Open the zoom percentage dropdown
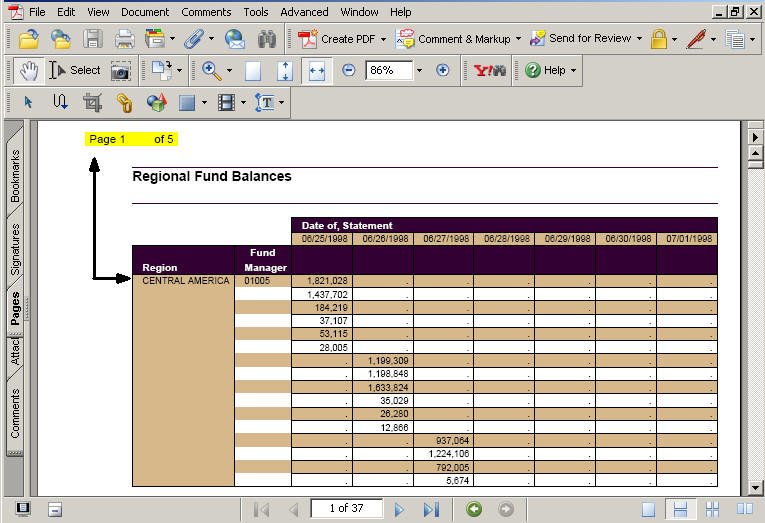765x523 pixels. 419,70
